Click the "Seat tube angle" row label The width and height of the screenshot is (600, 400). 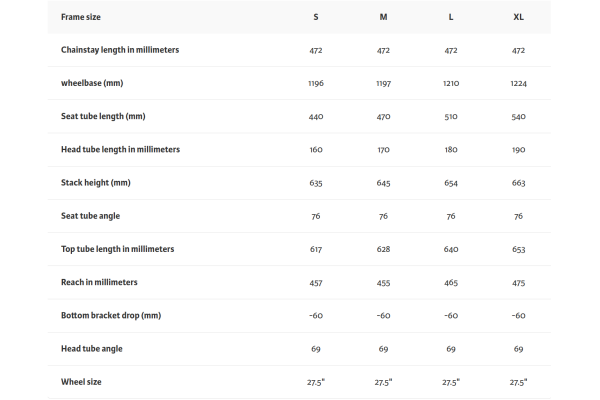[x=91, y=216]
